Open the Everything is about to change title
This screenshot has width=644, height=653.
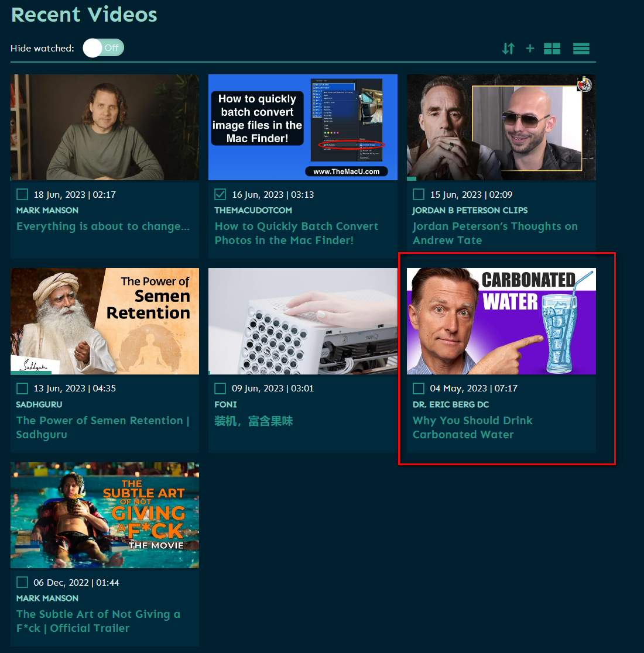tap(103, 226)
